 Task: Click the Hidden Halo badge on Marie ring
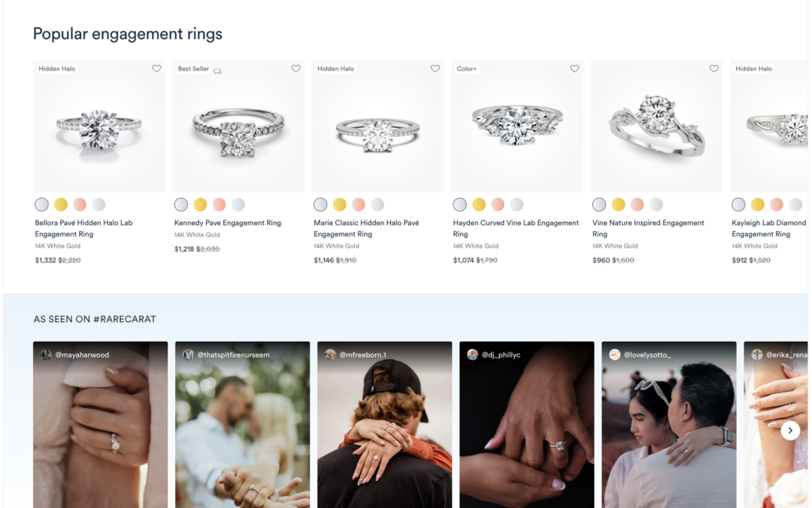pos(335,68)
